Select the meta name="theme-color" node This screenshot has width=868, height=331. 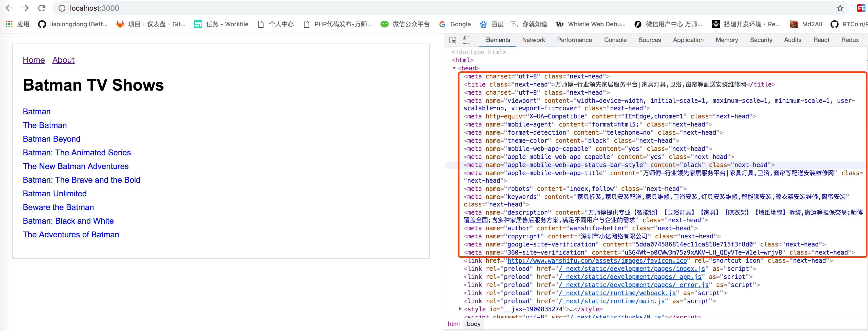[572, 141]
